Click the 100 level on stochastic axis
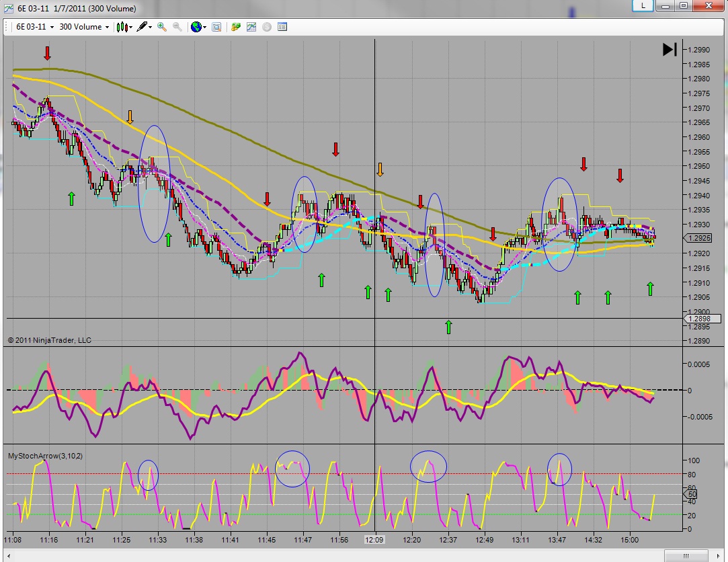The image size is (728, 562). (x=694, y=460)
